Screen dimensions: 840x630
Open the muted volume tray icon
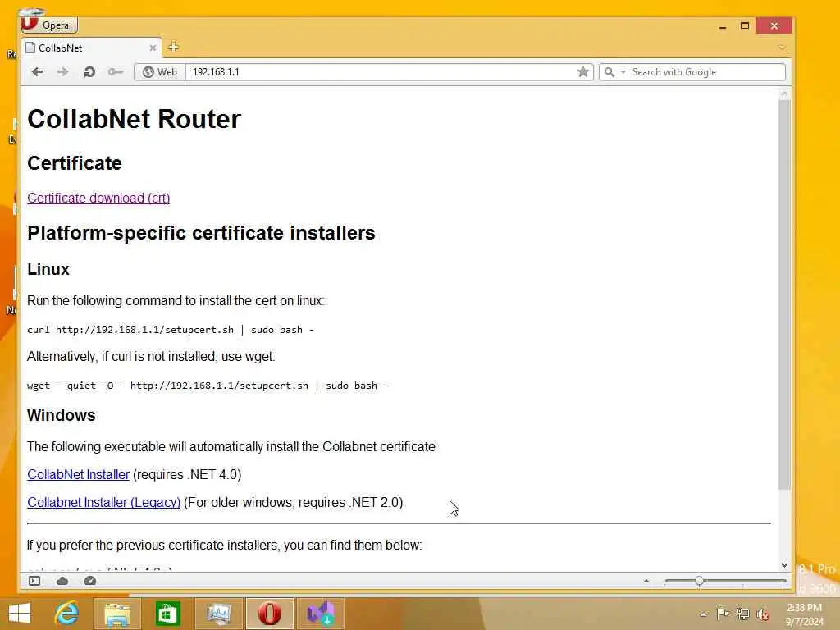point(763,614)
